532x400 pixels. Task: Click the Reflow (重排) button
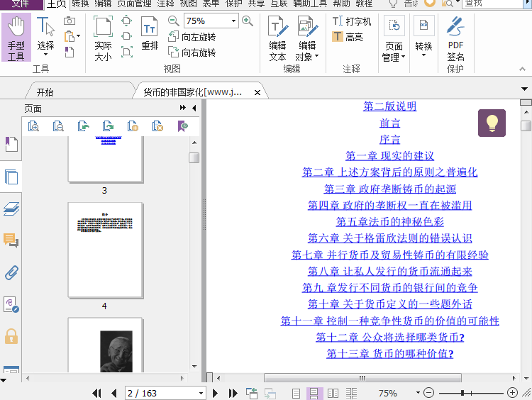click(150, 33)
